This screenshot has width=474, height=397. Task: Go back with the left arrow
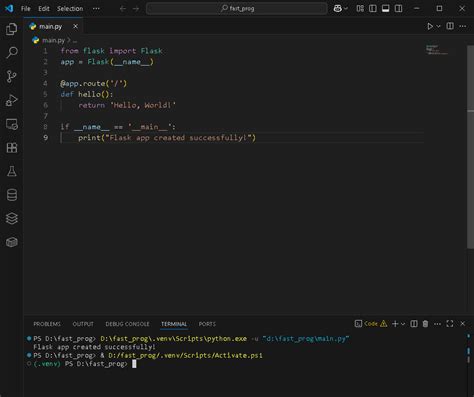[x=123, y=9]
